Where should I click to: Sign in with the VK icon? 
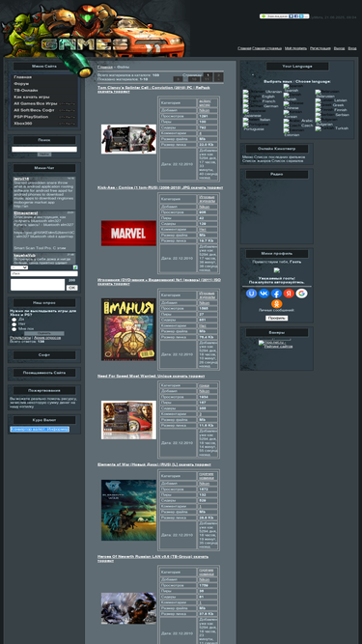pyautogui.click(x=264, y=294)
